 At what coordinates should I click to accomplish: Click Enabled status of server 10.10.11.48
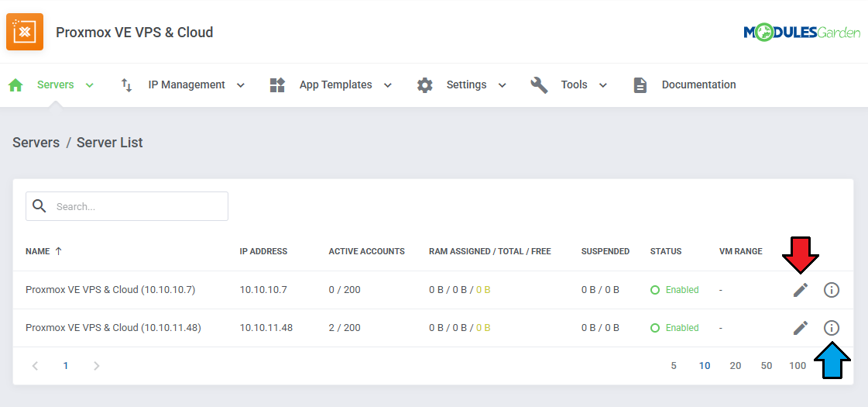click(x=674, y=328)
